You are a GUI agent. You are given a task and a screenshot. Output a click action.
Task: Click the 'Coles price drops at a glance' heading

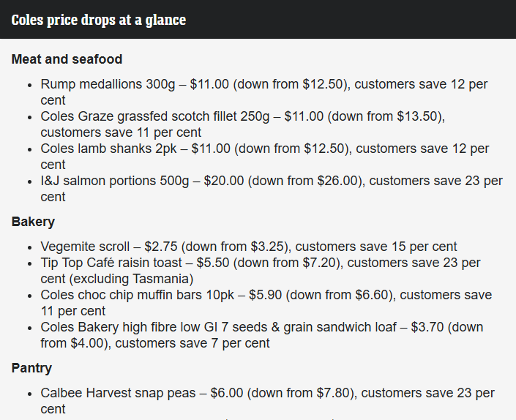click(99, 20)
